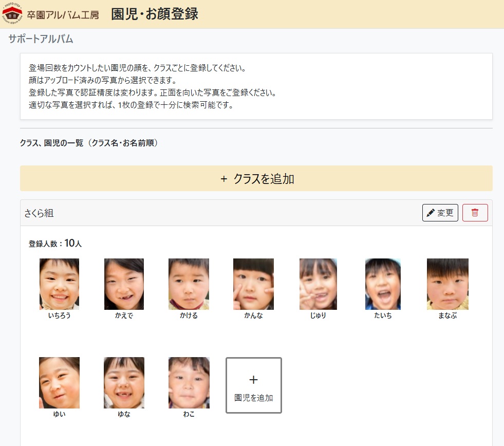
Task: Click the trash icon to delete さくら組
Action: (475, 213)
